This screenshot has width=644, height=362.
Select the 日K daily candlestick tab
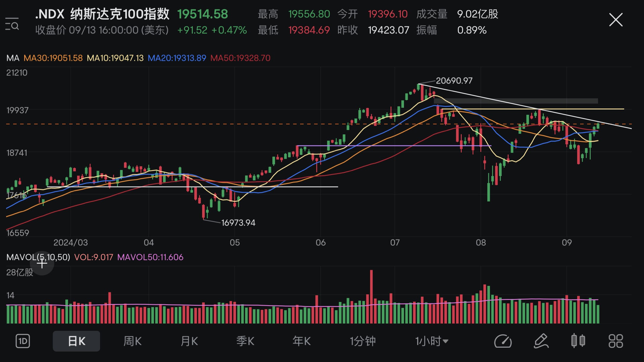point(76,341)
